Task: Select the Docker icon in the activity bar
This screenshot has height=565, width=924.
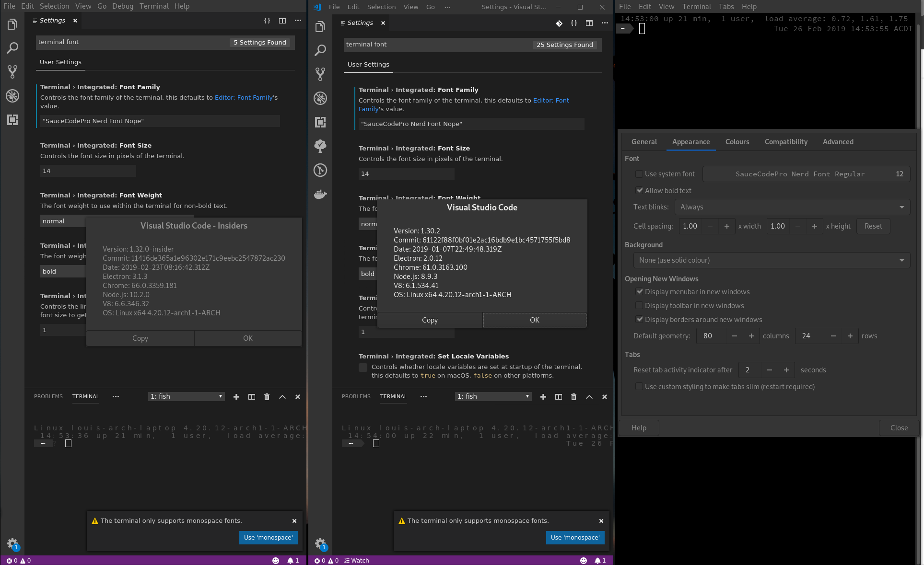Action: [320, 194]
